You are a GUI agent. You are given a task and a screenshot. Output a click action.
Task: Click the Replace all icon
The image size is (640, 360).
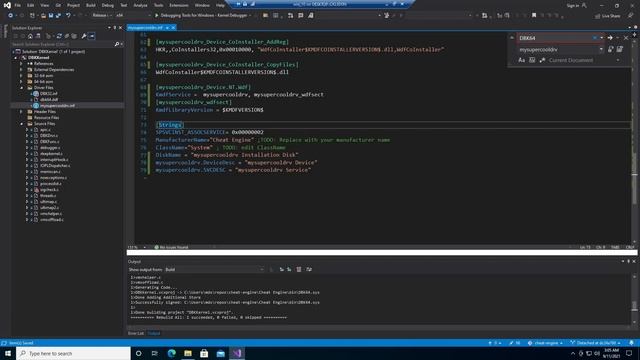(620, 49)
